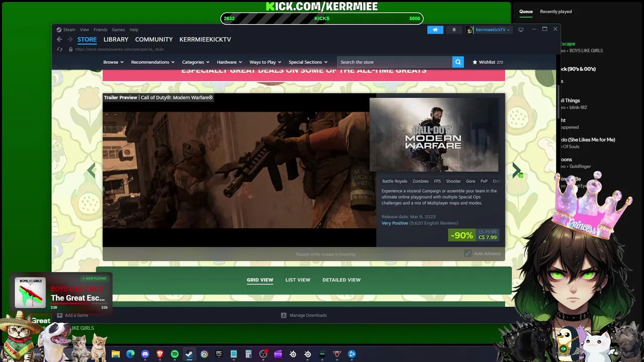Expand Browse store dropdown
Viewport: 644px width, 362px height.
coord(113,62)
